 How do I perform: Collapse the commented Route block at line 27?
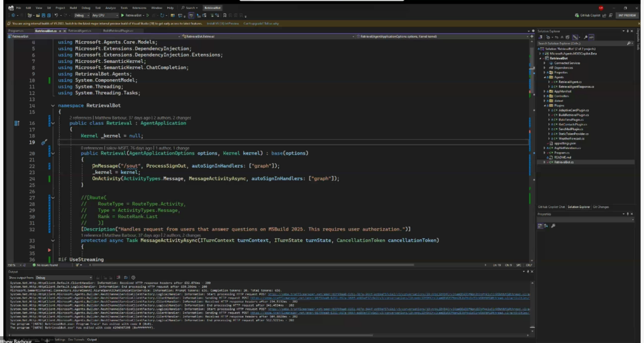pyautogui.click(x=53, y=198)
